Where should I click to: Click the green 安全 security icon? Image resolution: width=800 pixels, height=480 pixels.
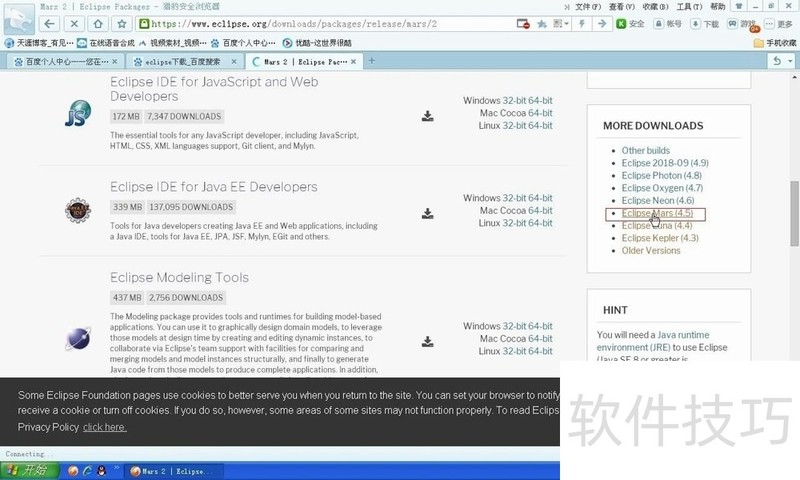click(631, 23)
